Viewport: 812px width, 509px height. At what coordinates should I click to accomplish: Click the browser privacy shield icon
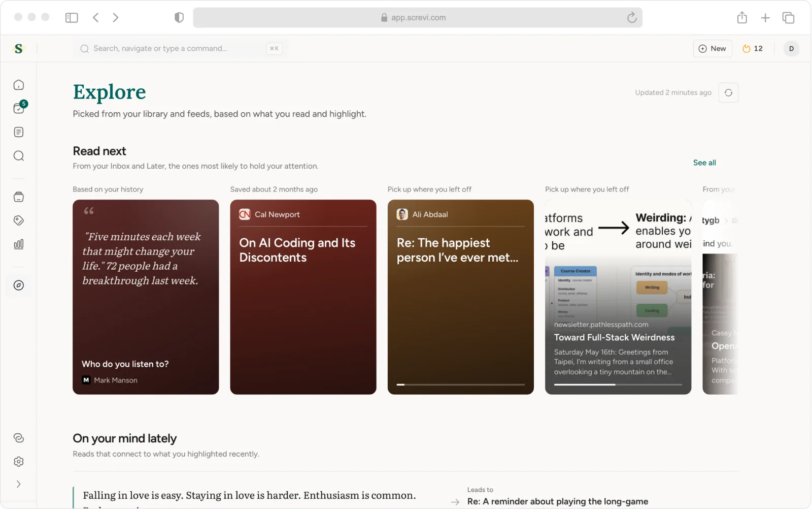click(x=179, y=18)
